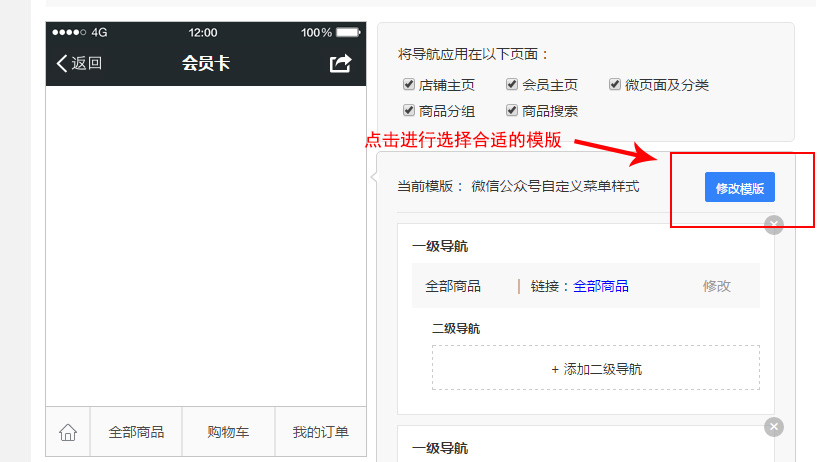Disable the 微页面及分类 checkbox
Screen dimensions: 829x462
pyautogui.click(x=615, y=85)
